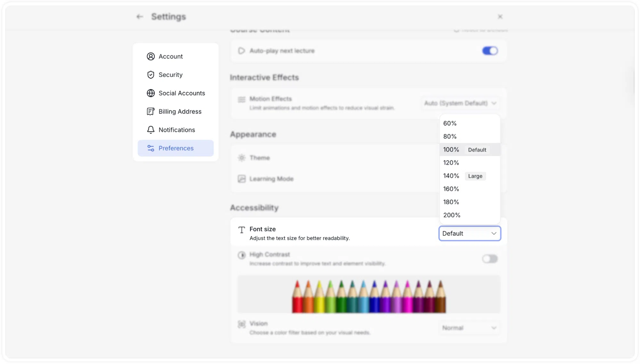Click the back arrow beside Settings
This screenshot has width=640, height=364.
click(x=140, y=17)
